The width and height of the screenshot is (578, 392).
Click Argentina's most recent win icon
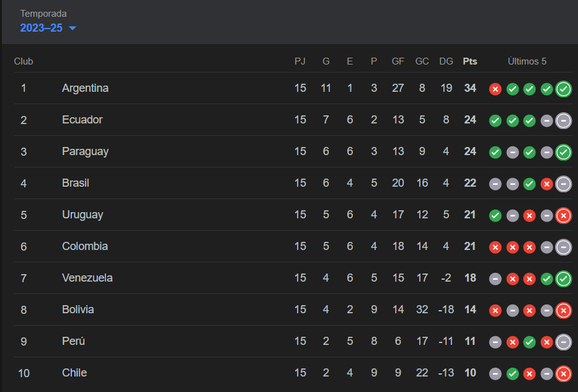coord(564,89)
